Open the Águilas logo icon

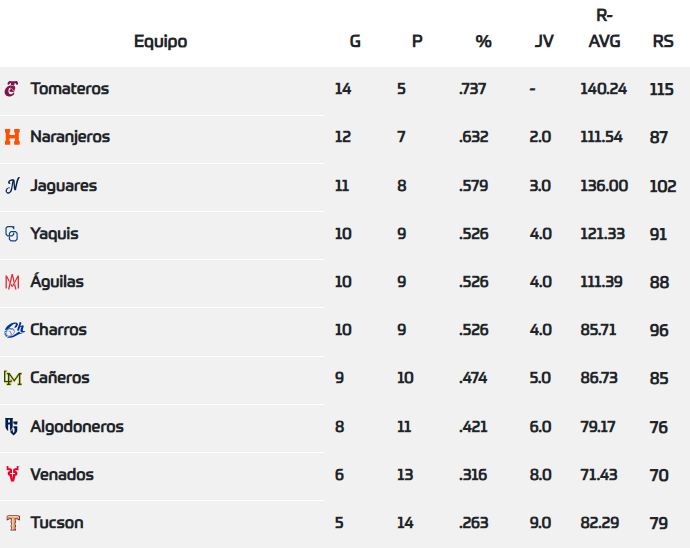click(x=12, y=282)
